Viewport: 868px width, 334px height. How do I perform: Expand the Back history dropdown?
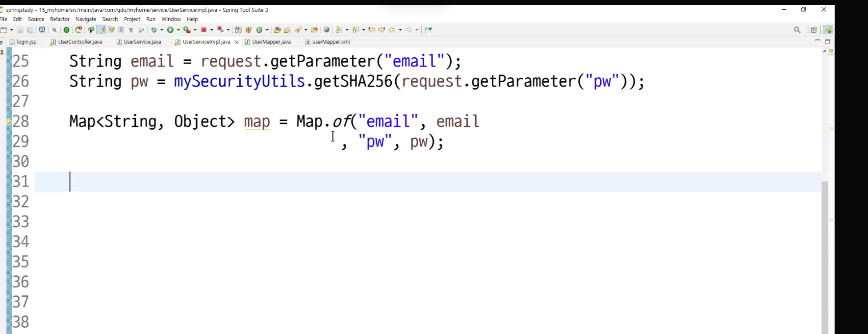point(400,30)
